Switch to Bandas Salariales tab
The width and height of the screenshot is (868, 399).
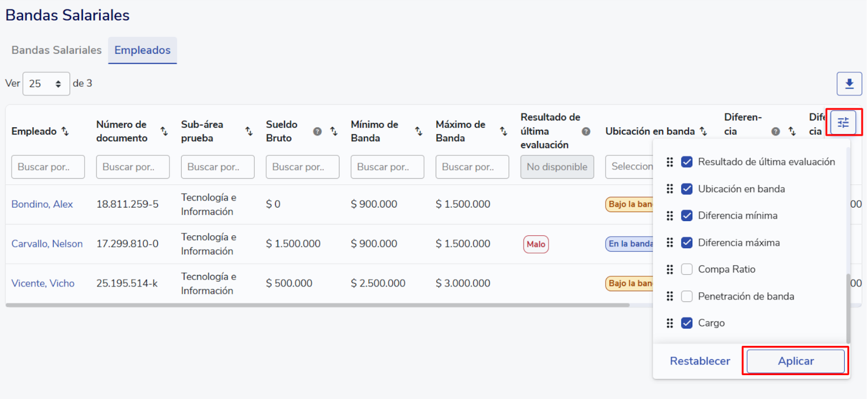(x=56, y=50)
